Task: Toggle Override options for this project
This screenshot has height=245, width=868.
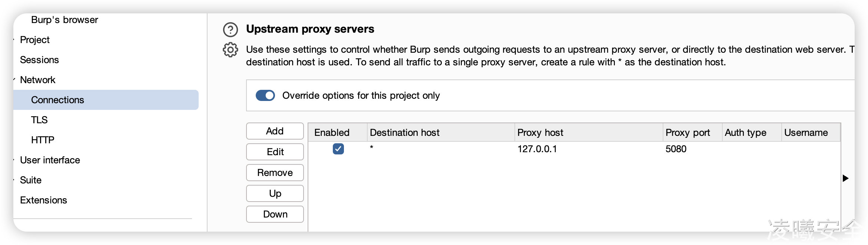Action: click(265, 96)
